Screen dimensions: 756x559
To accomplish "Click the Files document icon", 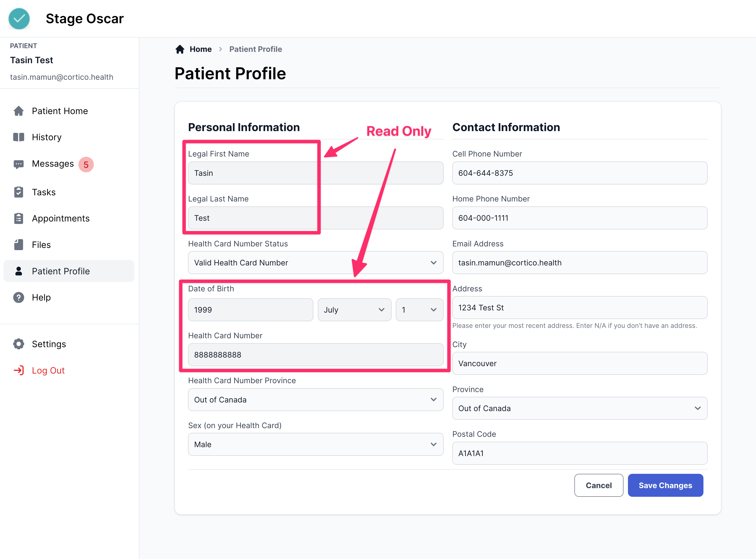I will pyautogui.click(x=19, y=245).
